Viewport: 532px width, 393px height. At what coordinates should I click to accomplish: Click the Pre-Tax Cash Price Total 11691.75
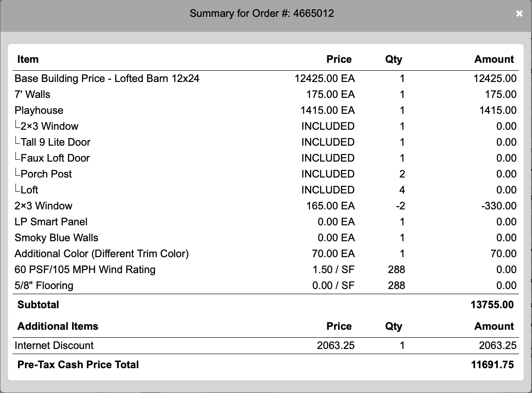492,365
